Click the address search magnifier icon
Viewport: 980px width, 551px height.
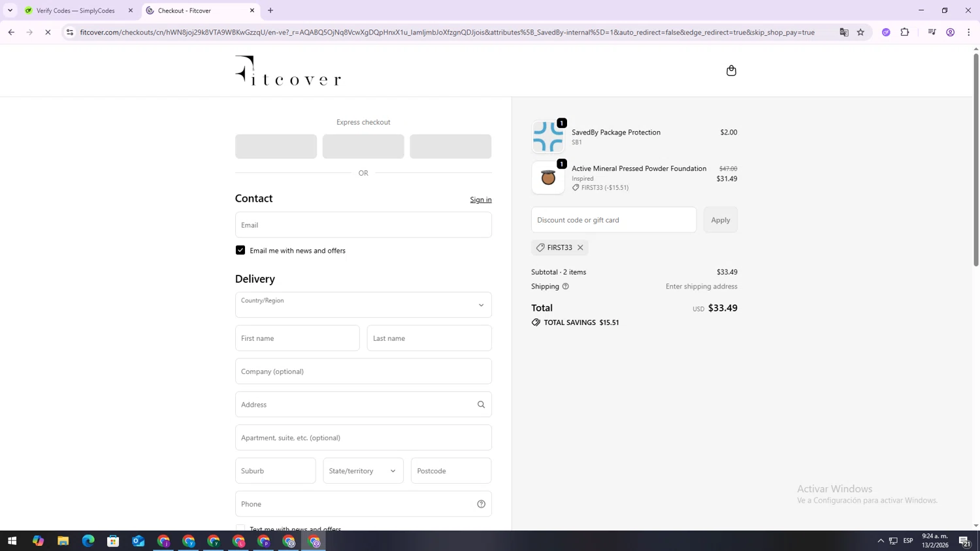(481, 405)
